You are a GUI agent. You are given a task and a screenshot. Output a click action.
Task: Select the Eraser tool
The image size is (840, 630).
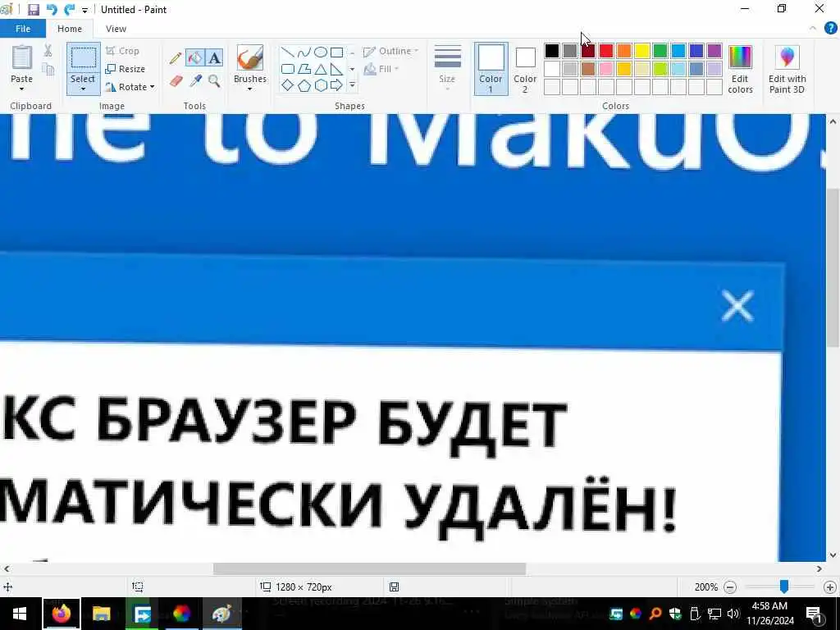[x=176, y=81]
